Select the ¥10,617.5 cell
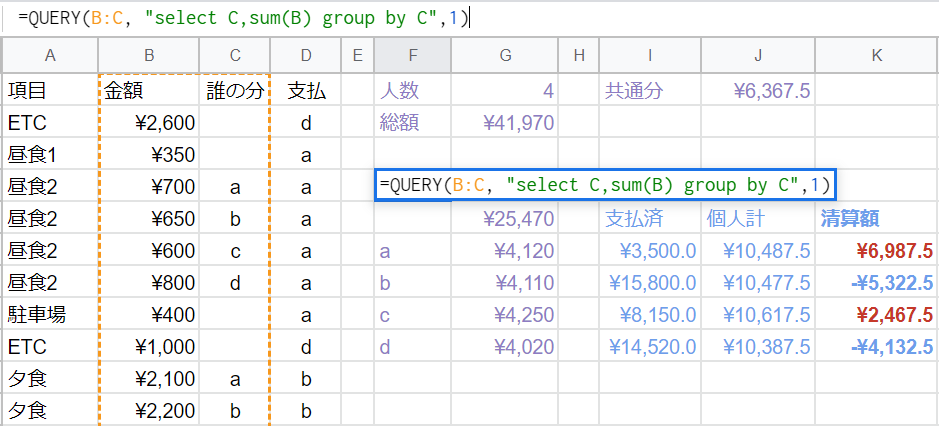This screenshot has height=426, width=939. [758, 315]
